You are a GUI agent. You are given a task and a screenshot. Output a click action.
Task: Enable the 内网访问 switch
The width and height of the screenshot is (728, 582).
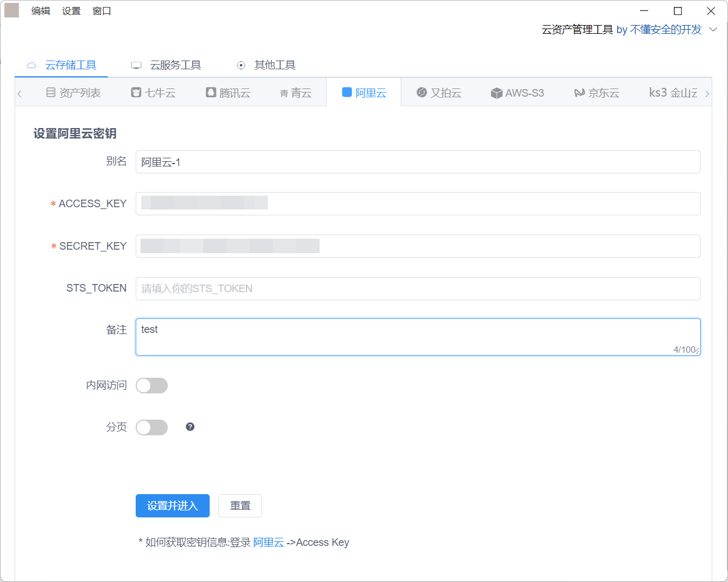point(151,385)
